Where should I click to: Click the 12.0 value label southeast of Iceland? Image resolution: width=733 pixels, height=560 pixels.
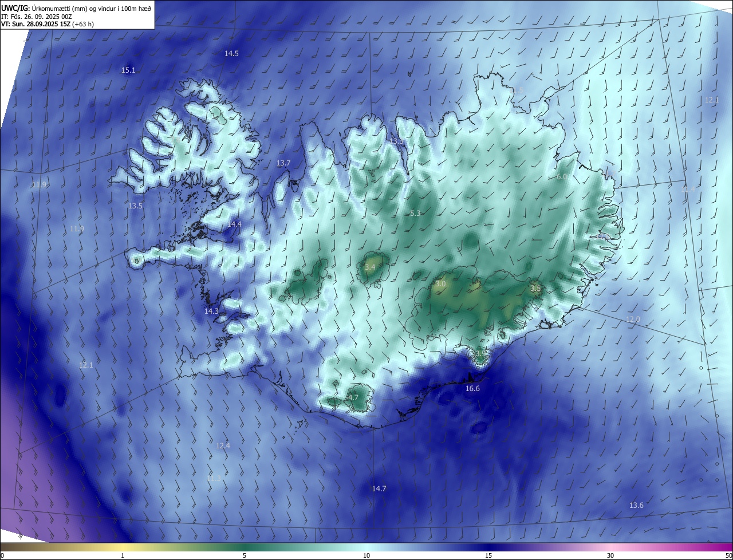[x=633, y=319]
